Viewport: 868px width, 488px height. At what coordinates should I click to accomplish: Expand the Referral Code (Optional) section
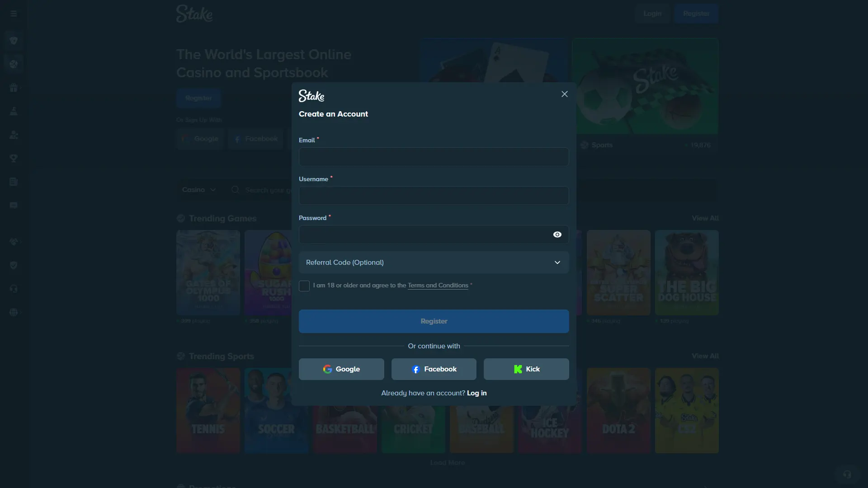pos(434,263)
